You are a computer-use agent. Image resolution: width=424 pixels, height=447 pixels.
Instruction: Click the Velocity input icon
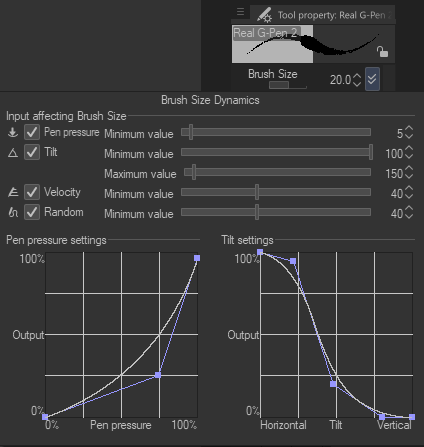click(x=13, y=192)
